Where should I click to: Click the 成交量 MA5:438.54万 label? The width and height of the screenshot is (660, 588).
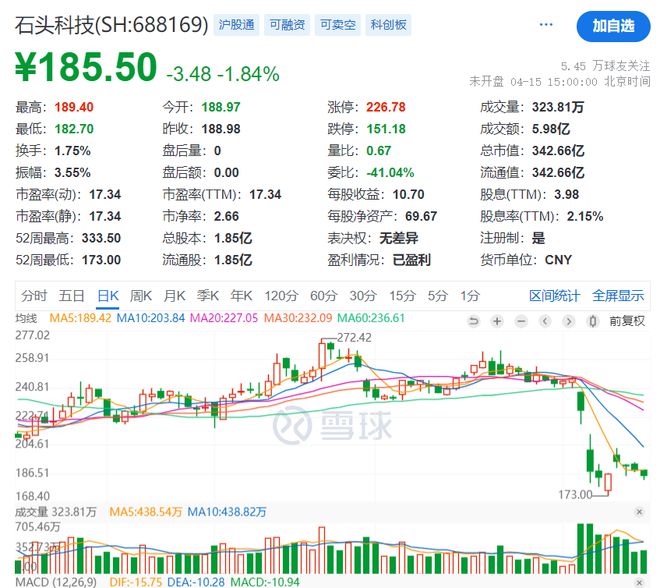[146, 512]
